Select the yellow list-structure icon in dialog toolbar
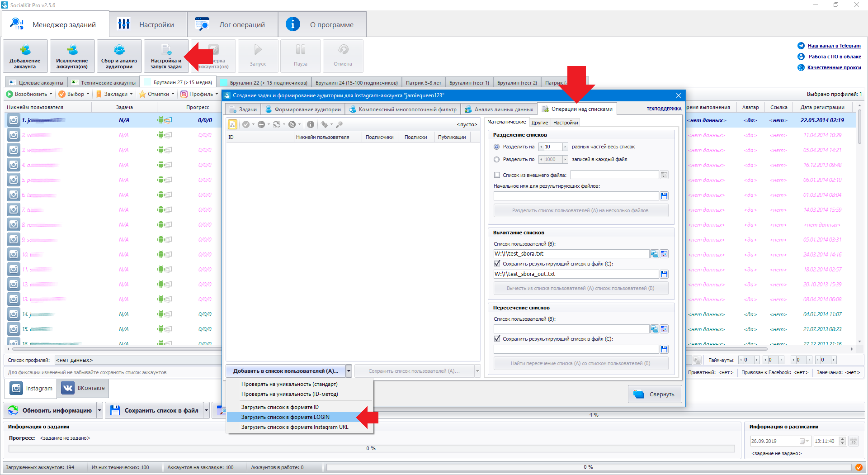Screen dimensions: 868x475 [232, 124]
